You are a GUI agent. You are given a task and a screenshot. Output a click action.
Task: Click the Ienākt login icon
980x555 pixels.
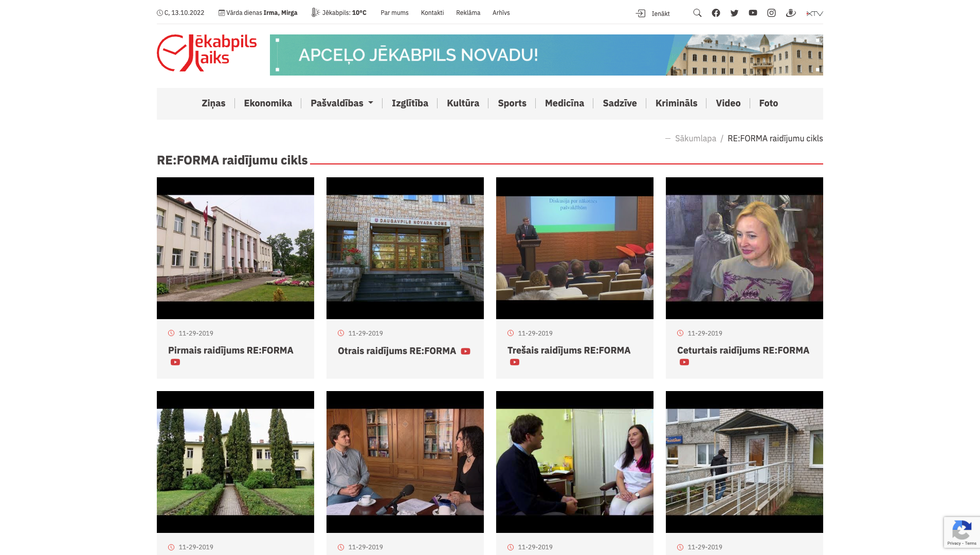[x=641, y=13]
